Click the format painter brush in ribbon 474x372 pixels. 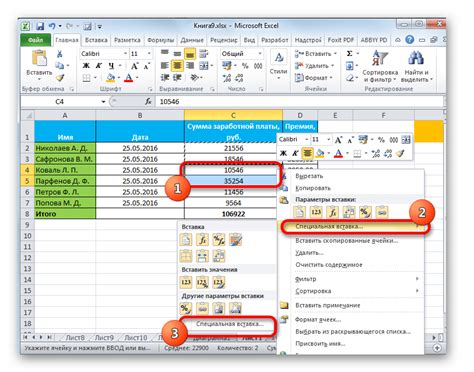(60, 78)
